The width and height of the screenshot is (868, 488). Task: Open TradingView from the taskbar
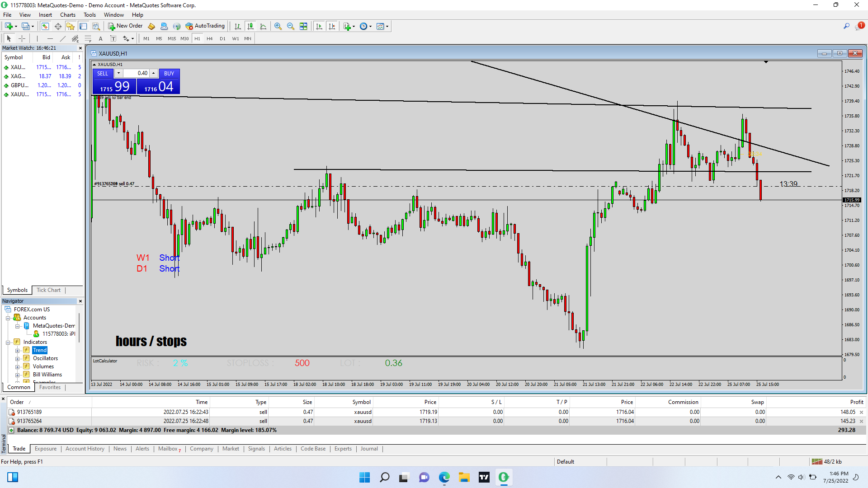pyautogui.click(x=484, y=477)
